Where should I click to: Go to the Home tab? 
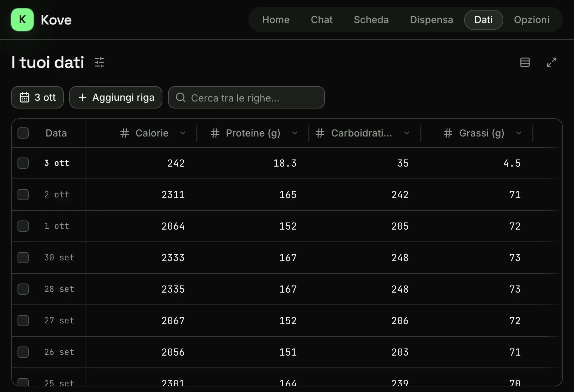click(x=276, y=20)
